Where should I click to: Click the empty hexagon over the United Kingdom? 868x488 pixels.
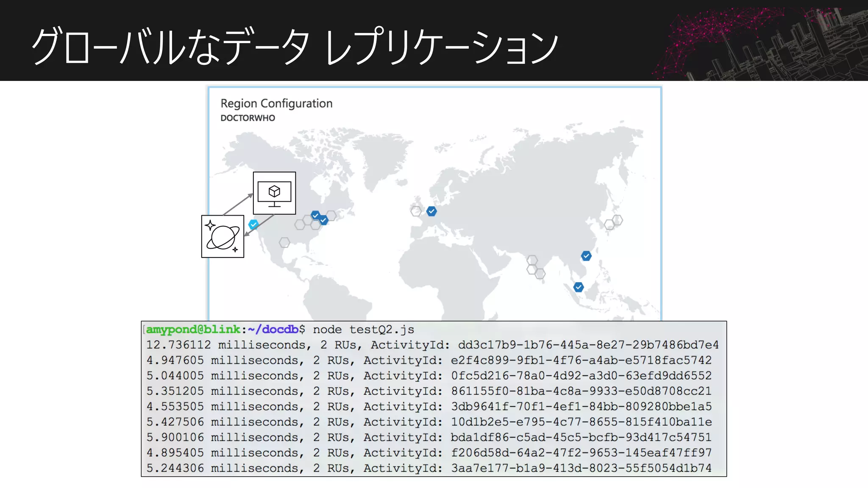[416, 211]
